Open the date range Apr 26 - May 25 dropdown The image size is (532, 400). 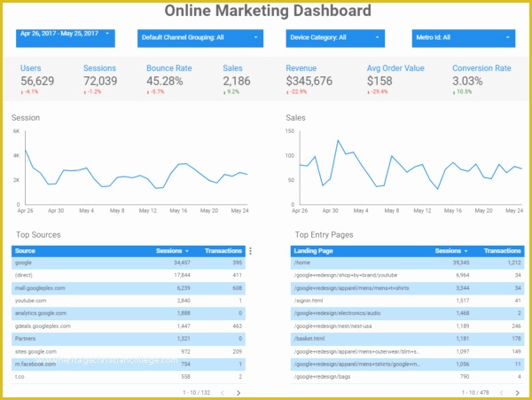coord(65,38)
